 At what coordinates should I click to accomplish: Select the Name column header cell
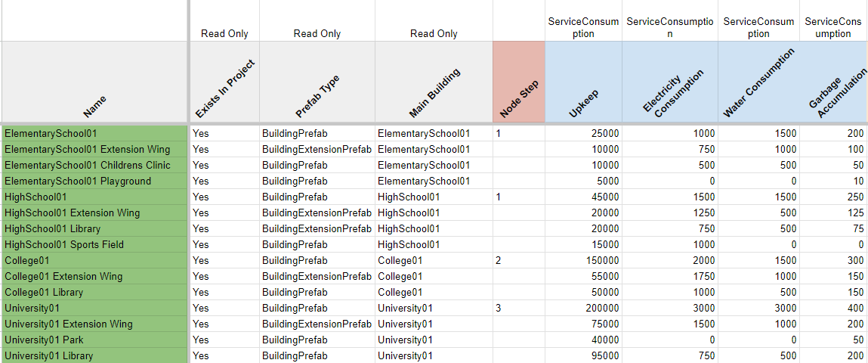coord(94,82)
